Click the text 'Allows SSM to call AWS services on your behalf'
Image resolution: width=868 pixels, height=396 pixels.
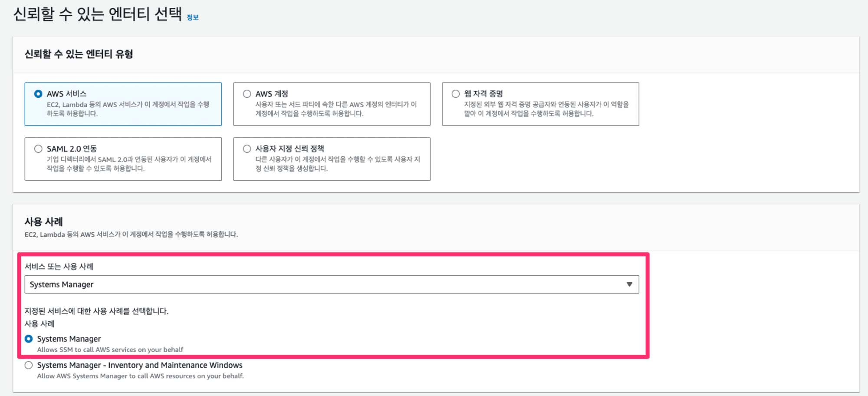[x=110, y=350]
